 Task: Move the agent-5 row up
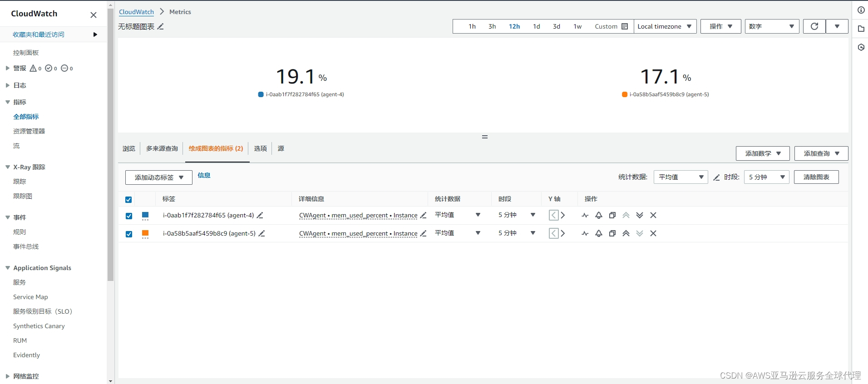click(626, 233)
